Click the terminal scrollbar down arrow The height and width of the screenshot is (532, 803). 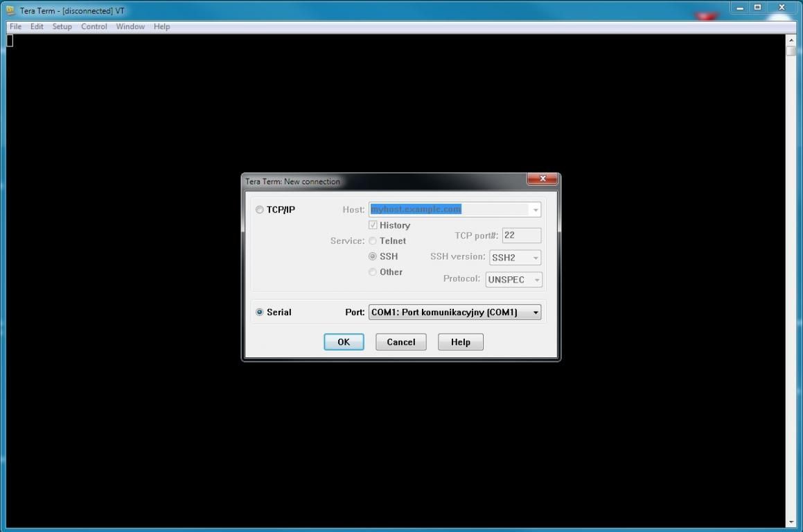(791, 522)
